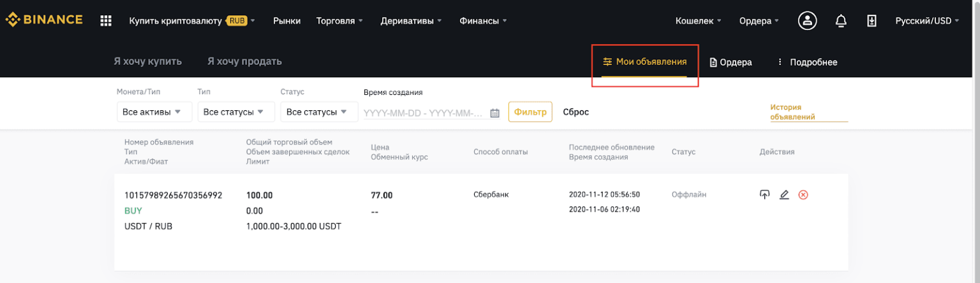Expand the Деривативы menu
980x283 pixels.
[412, 20]
